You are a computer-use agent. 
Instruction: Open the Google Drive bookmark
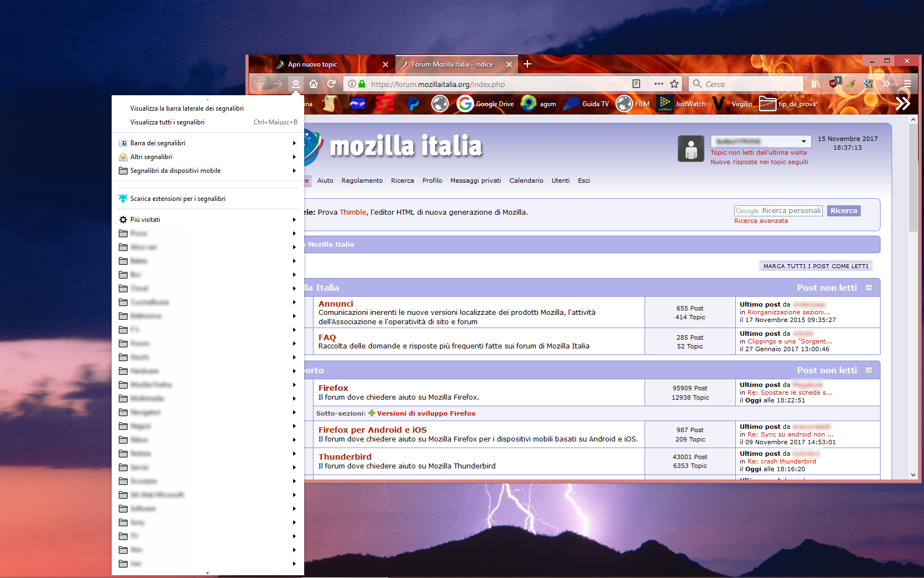[x=486, y=103]
